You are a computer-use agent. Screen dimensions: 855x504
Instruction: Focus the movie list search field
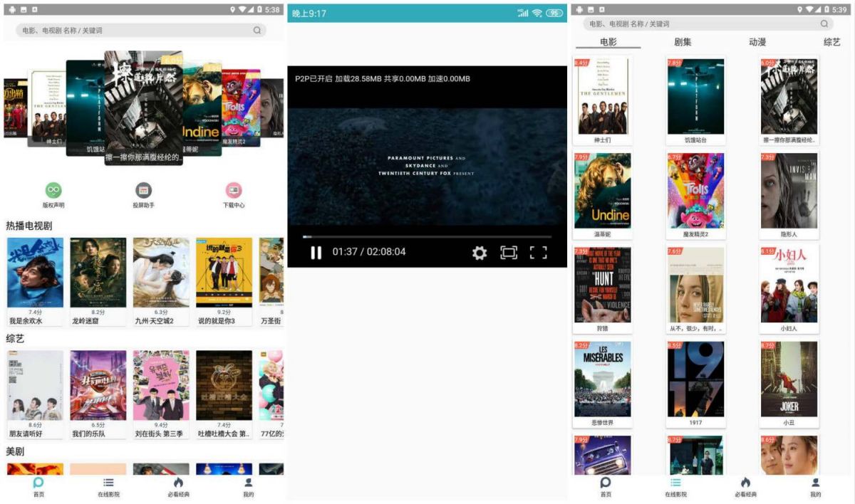(x=708, y=24)
